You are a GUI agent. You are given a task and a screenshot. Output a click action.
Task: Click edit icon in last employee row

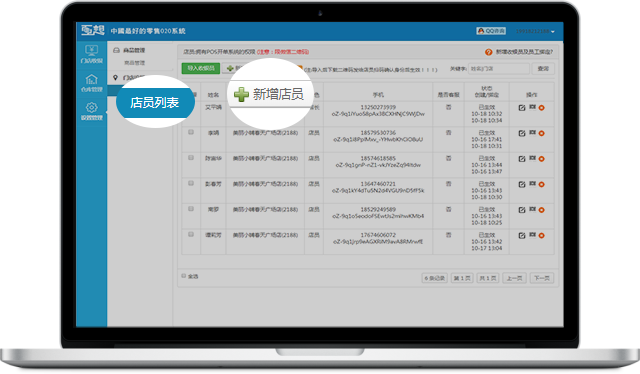pos(522,236)
